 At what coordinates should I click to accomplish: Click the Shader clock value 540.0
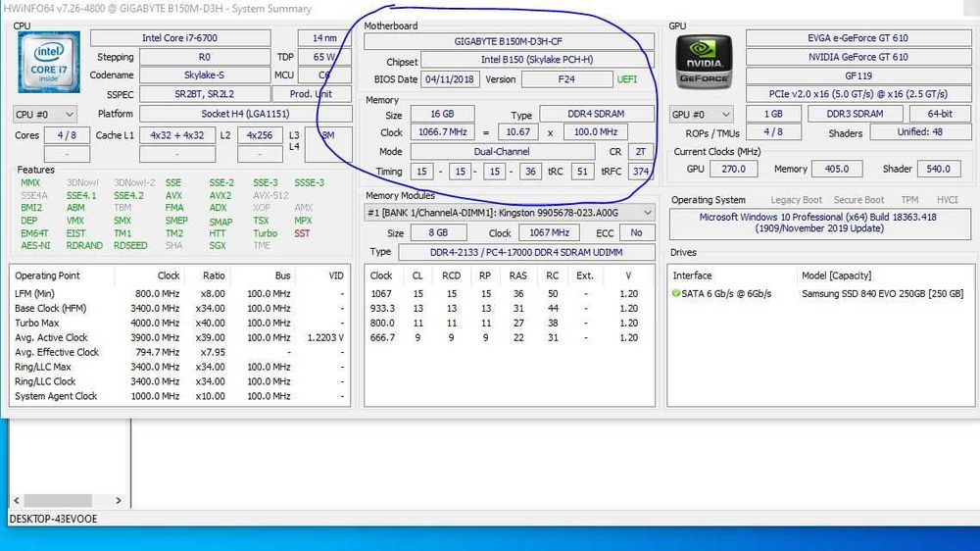point(939,169)
